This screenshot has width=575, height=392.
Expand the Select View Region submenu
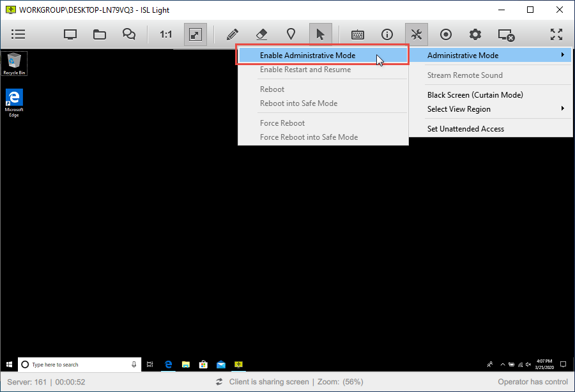pos(491,109)
